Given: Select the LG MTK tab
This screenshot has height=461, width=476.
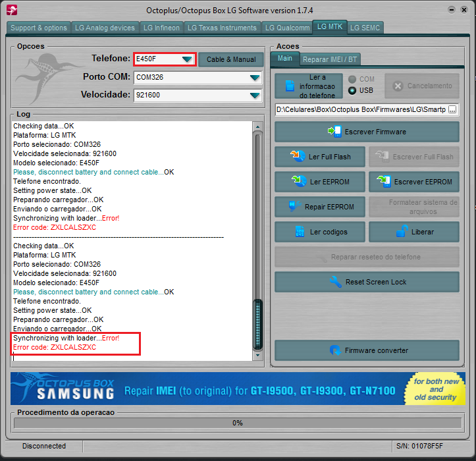Looking at the screenshot, I should pos(330,27).
